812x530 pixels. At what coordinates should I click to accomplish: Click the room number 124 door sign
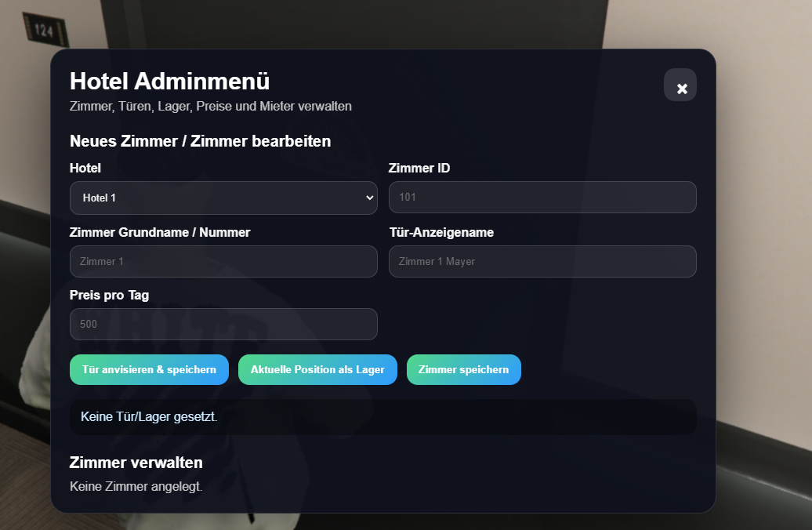pos(45,31)
